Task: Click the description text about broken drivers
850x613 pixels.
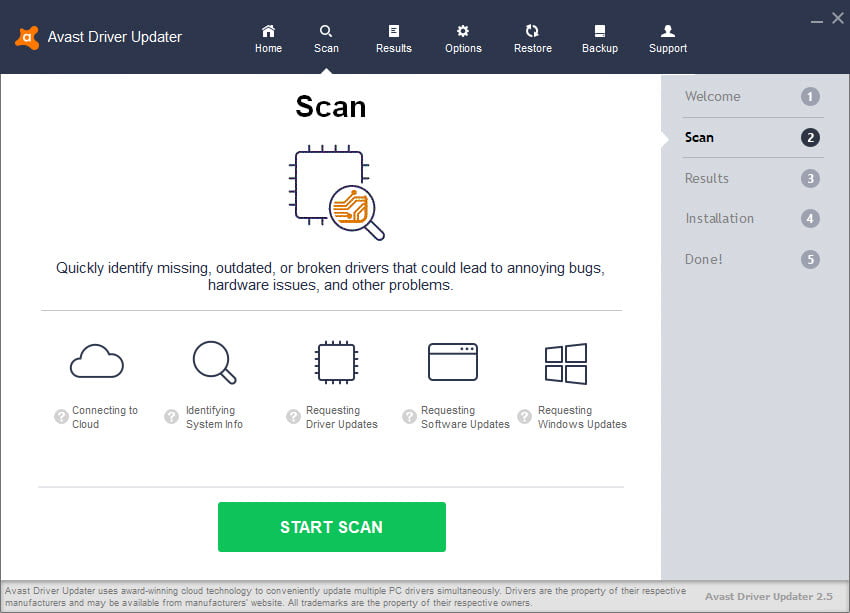Action: tap(331, 276)
